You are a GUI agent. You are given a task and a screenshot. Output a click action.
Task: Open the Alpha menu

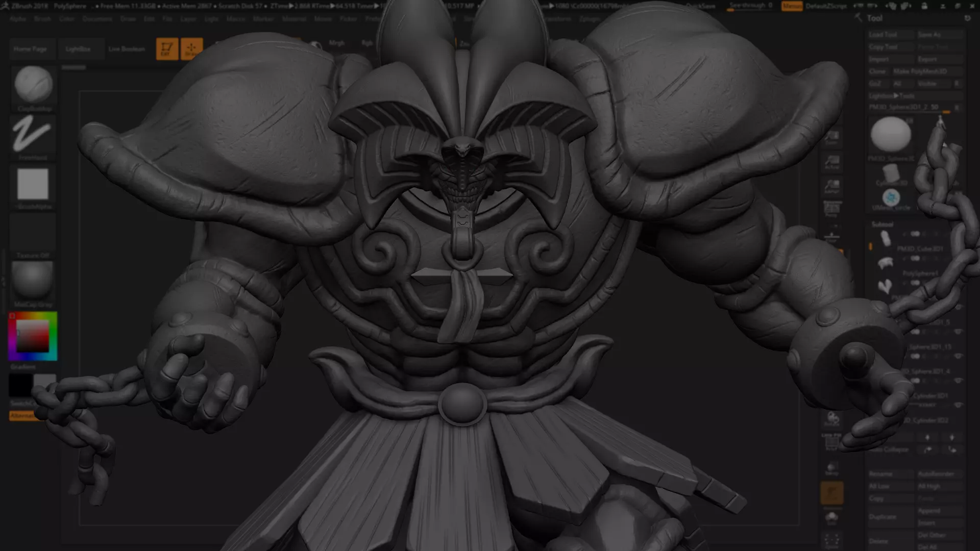pos(18,19)
